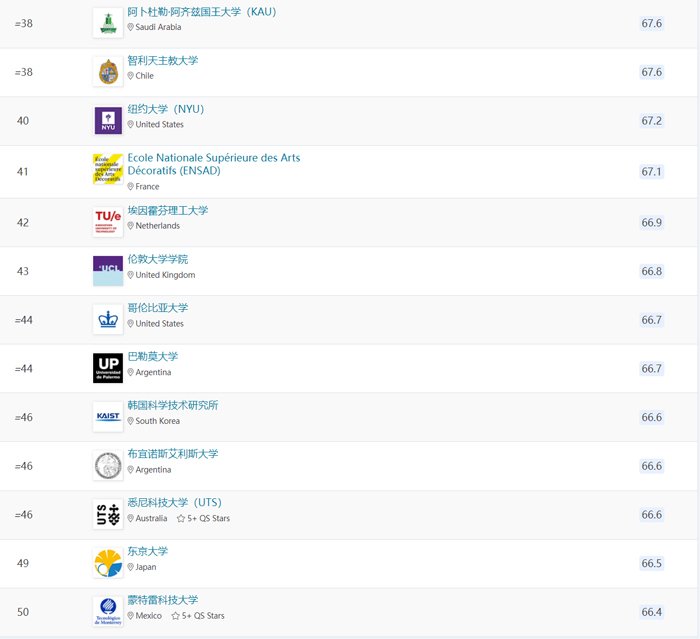Click the UP Universidad de Palermo logo
This screenshot has height=639, width=700.
108,368
